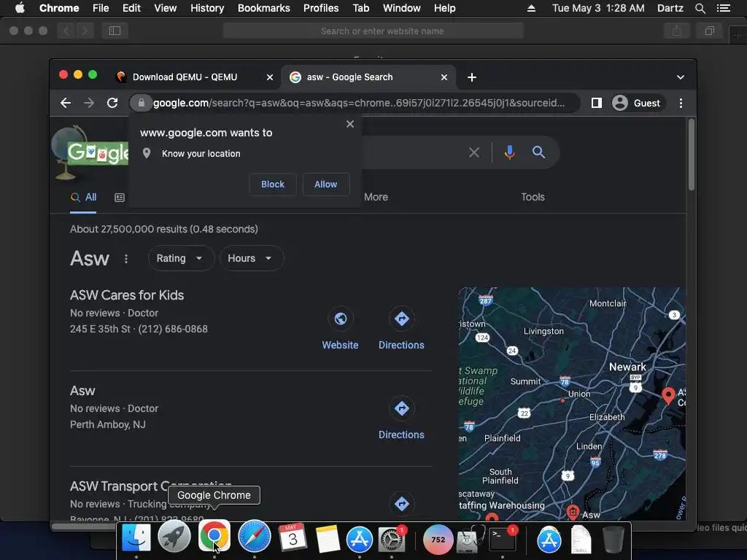Click Directions icon for ASW Cares for Kids
The image size is (747, 560).
coord(402,319)
